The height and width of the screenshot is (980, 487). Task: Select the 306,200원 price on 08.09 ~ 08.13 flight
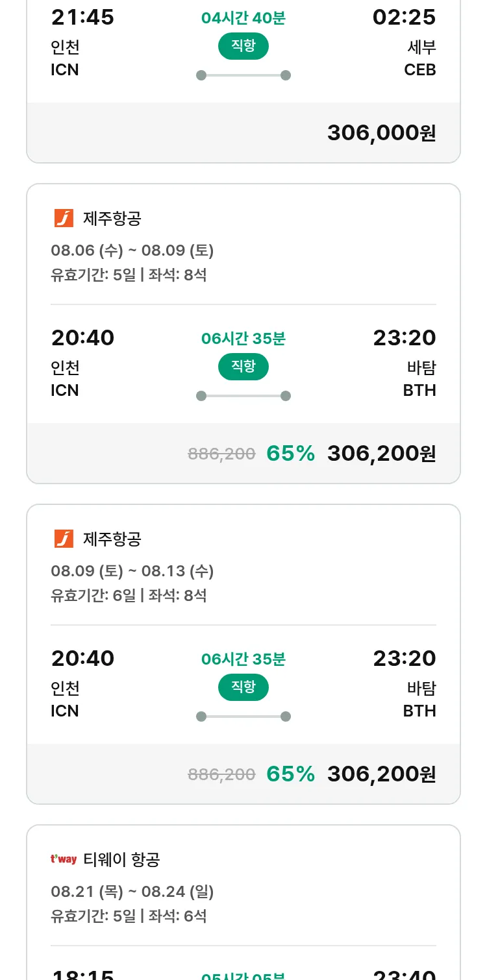(381, 774)
